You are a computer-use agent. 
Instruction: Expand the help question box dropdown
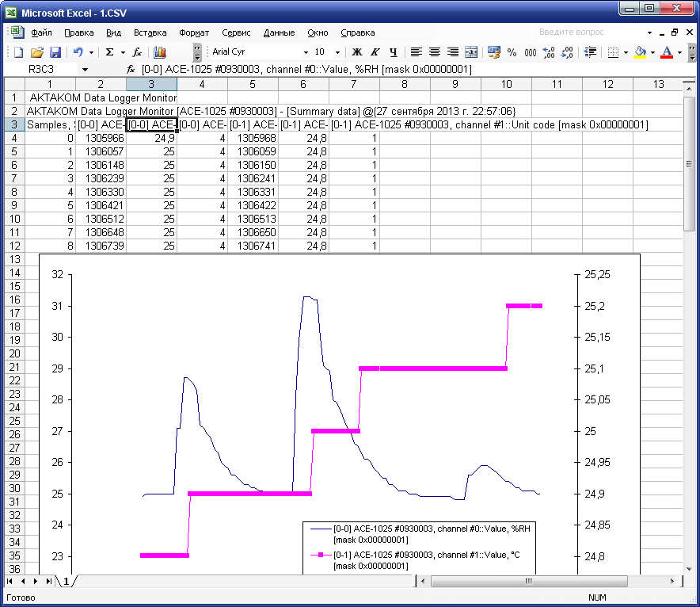[x=649, y=32]
